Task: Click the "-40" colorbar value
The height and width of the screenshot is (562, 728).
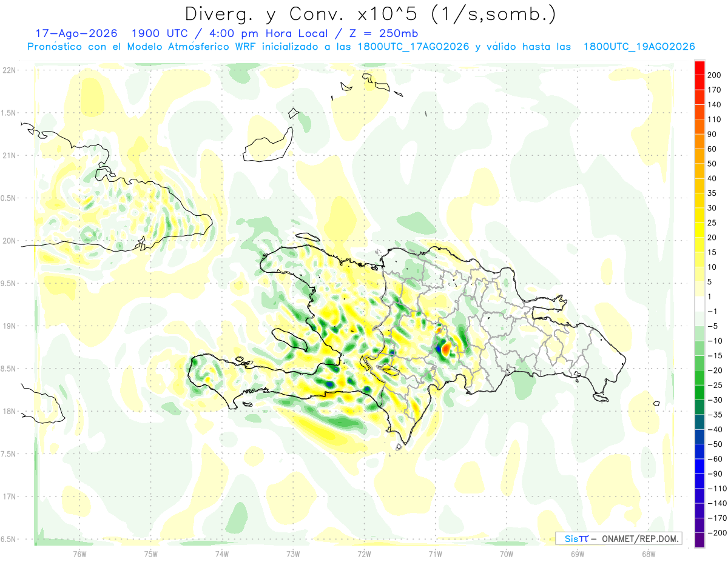Action: click(716, 430)
